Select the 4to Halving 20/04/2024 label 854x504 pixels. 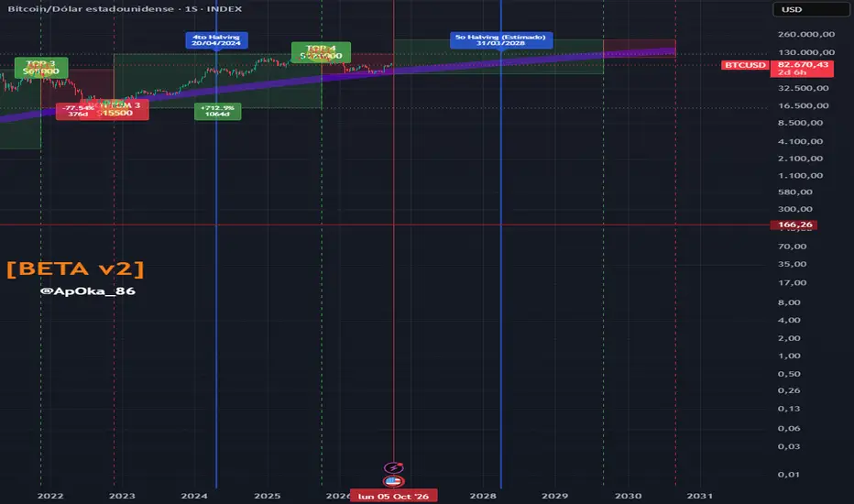[x=216, y=39]
